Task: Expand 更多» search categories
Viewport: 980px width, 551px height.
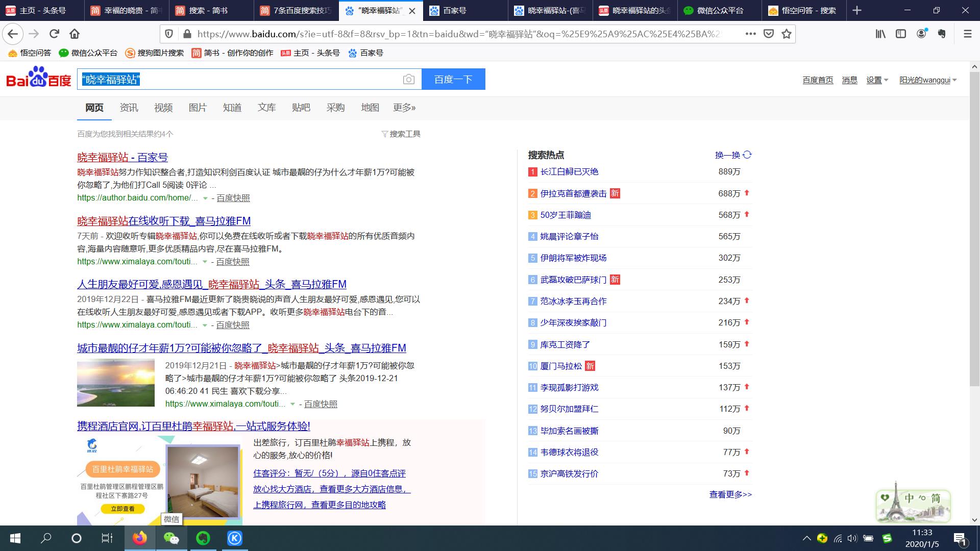Action: pos(404,108)
